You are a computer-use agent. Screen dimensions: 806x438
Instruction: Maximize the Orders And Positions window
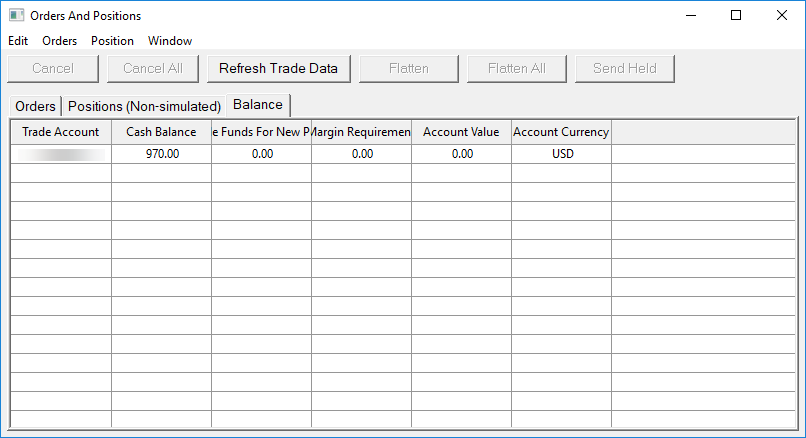click(736, 15)
